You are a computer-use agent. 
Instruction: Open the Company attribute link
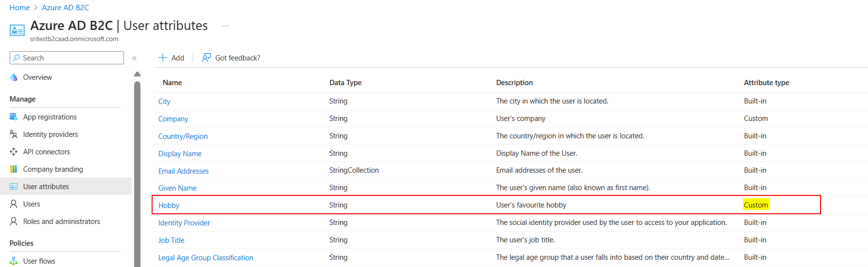[x=173, y=119]
